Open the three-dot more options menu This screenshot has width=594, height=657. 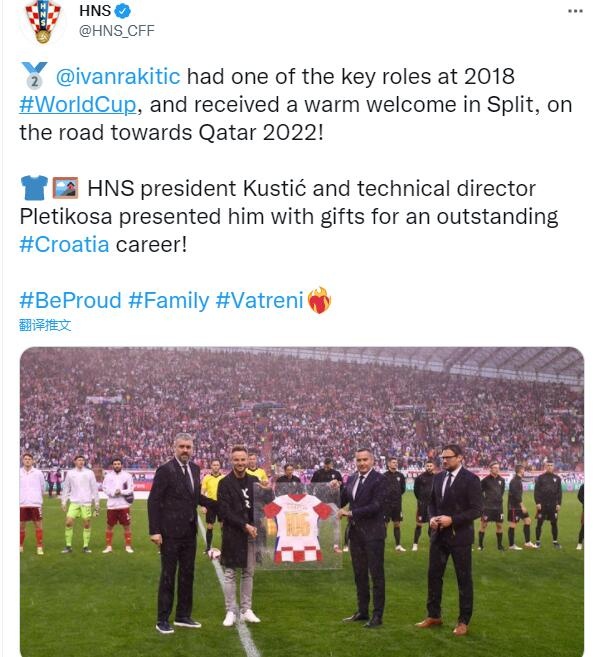tap(575, 11)
